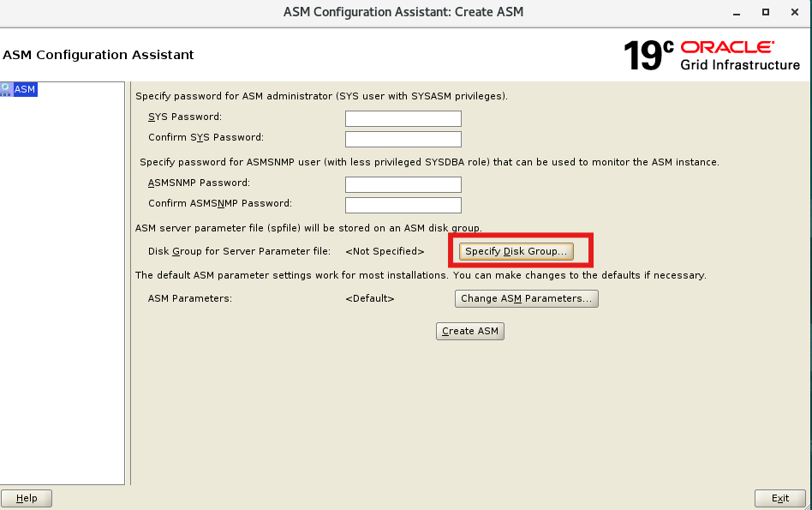Click the ASM Configuration Assistant heading
This screenshot has width=812, height=510.
(99, 55)
